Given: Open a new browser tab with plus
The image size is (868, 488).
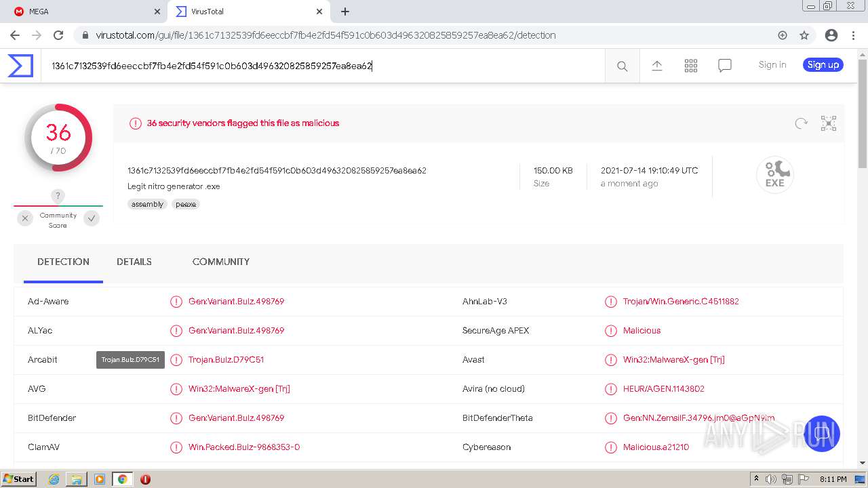Looking at the screenshot, I should (x=345, y=12).
